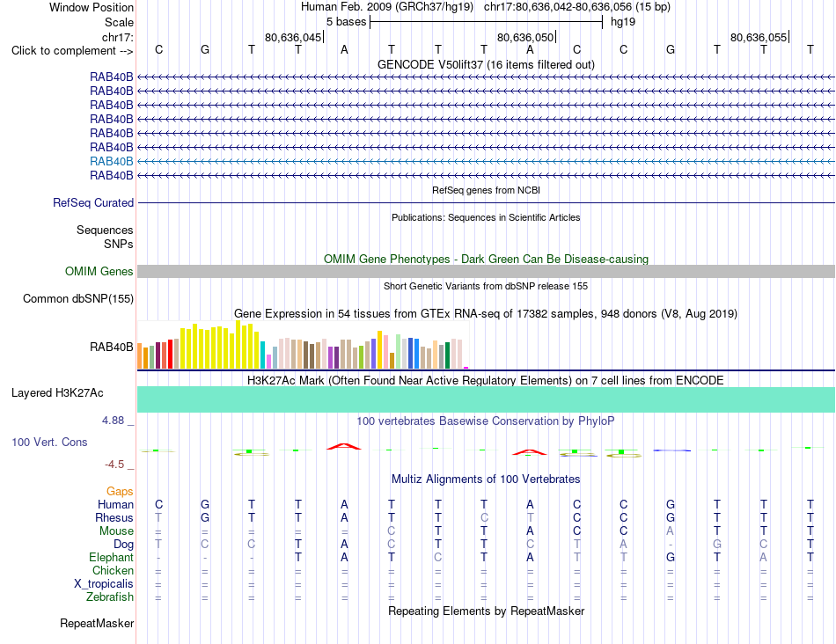Click the 'Click to complement -->' label
Viewport: 836px width, 644px height.
point(72,51)
